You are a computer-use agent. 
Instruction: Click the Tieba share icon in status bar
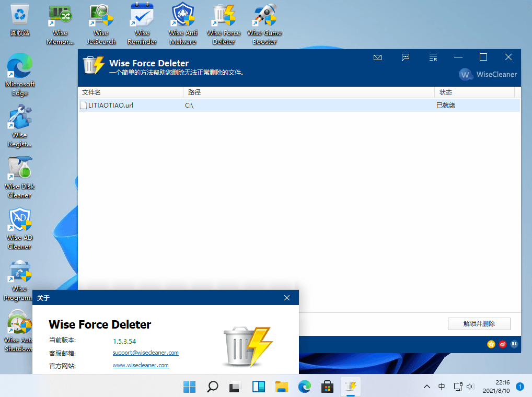point(514,344)
